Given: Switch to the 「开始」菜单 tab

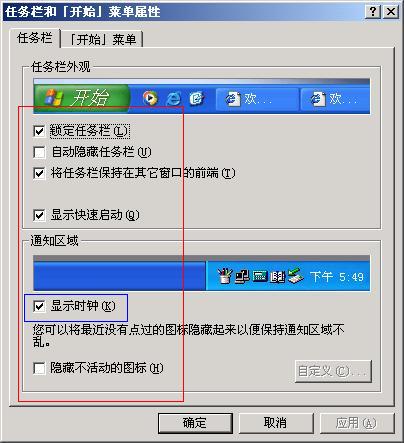Looking at the screenshot, I should pos(103,40).
